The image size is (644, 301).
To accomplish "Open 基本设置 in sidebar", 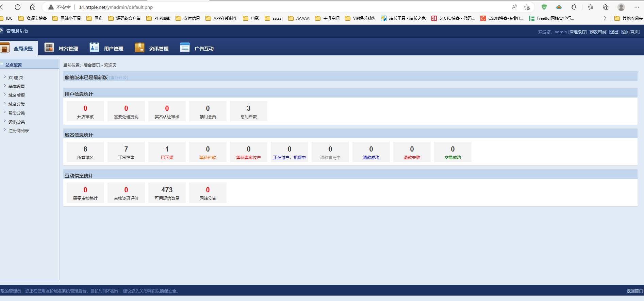I will [17, 87].
